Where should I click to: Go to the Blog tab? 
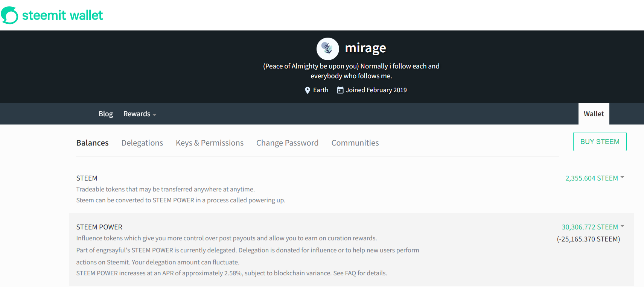click(x=106, y=114)
